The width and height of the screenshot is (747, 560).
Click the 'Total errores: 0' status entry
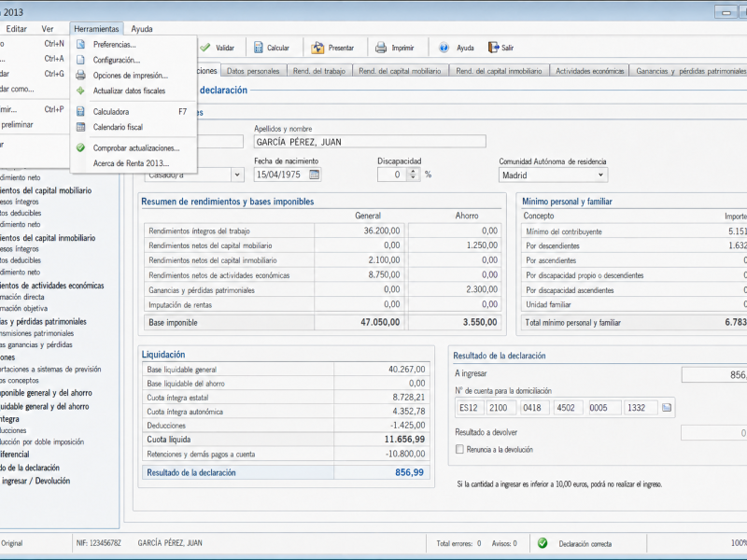tap(458, 543)
